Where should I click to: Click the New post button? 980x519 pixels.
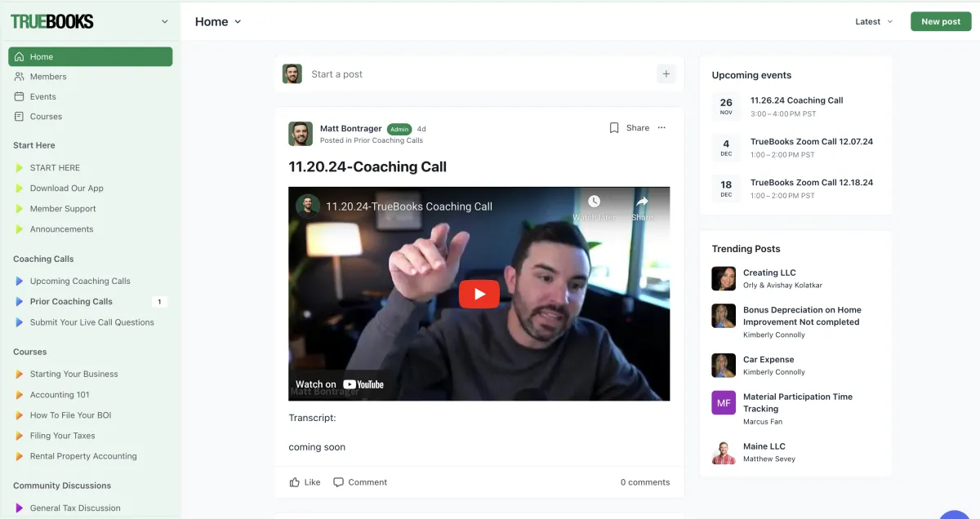point(941,22)
